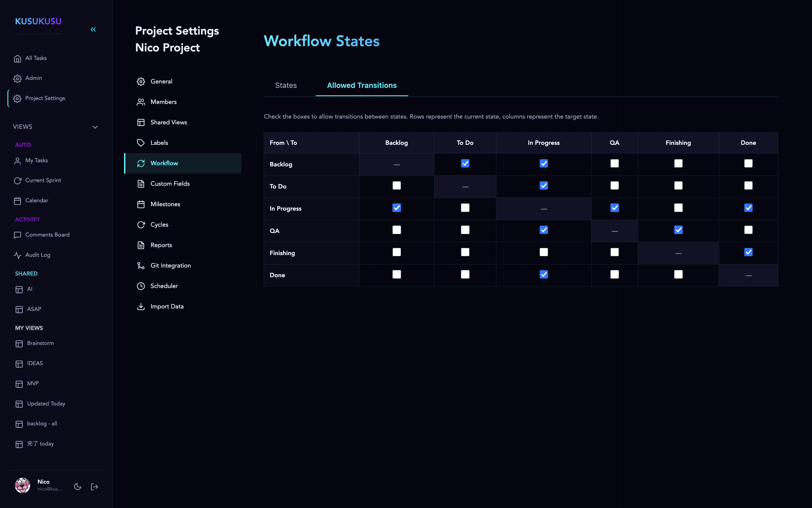The height and width of the screenshot is (508, 812).
Task: Collapse the left sidebar
Action: pos(93,29)
